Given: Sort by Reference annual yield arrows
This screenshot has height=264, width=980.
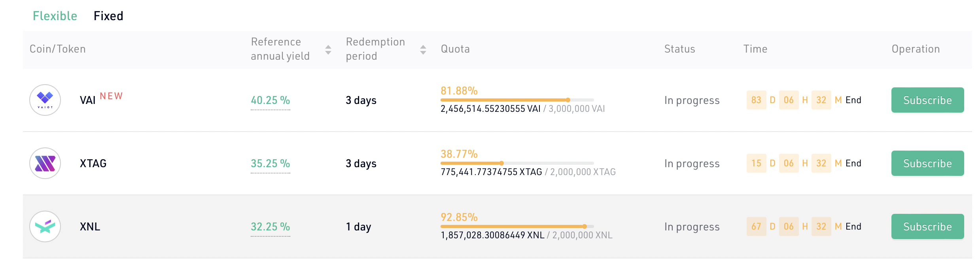Looking at the screenshot, I should point(328,49).
